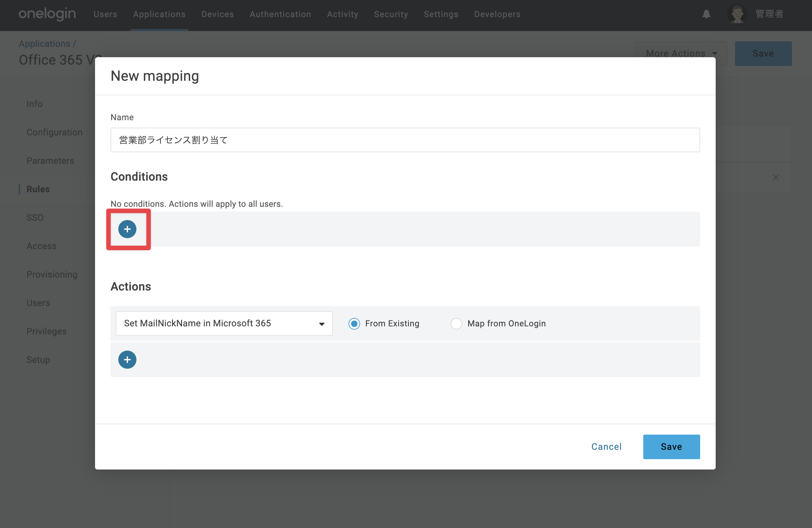Add a new condition with plus button

127,229
